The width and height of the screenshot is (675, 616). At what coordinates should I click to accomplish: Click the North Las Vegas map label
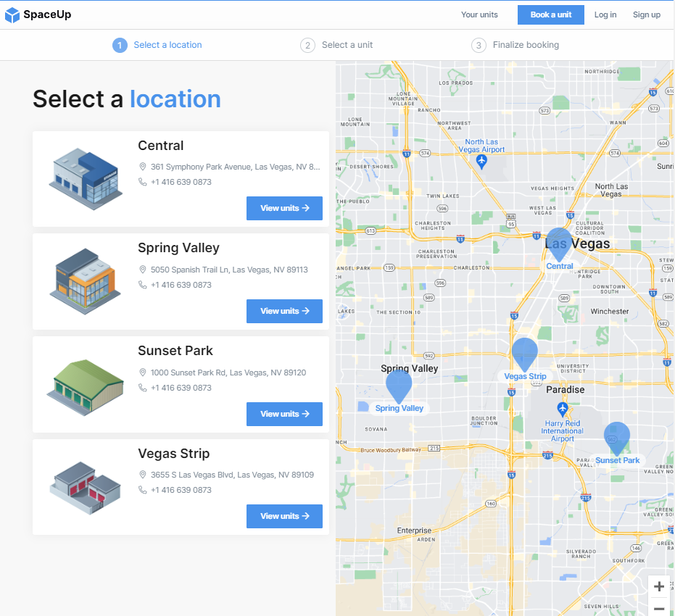tap(611, 190)
